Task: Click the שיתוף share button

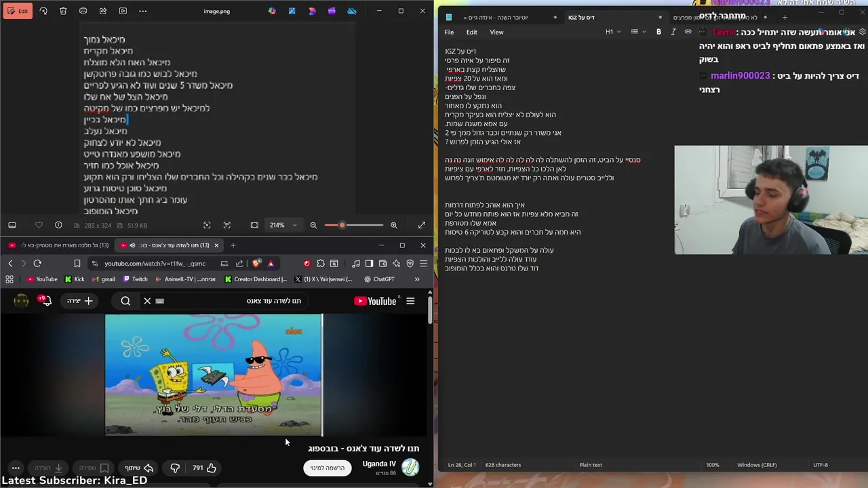Action: (x=139, y=468)
